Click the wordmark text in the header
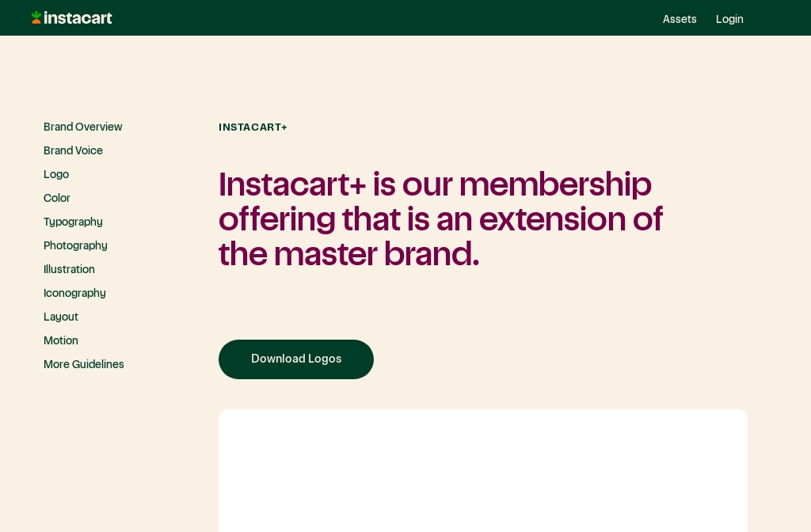Image resolution: width=811 pixels, height=532 pixels. [x=78, y=17]
